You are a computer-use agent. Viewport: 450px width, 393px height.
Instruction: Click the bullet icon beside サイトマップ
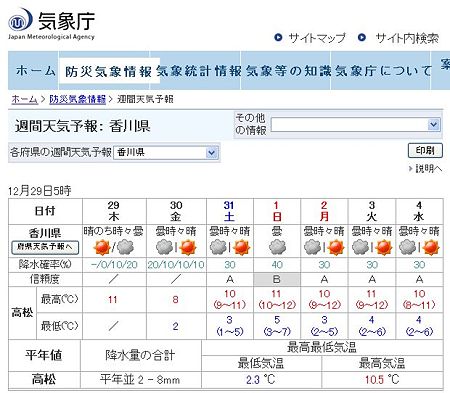click(x=278, y=37)
